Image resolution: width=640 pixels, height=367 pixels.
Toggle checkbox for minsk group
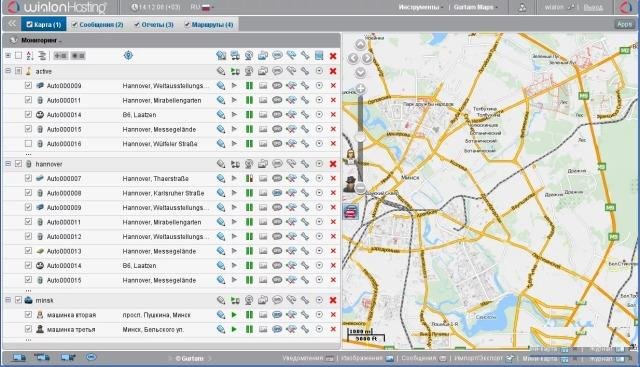(18, 300)
